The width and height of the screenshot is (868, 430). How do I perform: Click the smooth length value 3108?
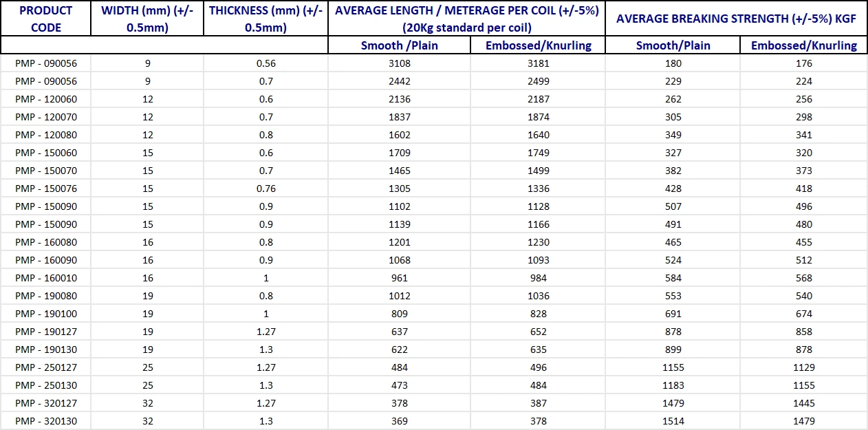[399, 63]
